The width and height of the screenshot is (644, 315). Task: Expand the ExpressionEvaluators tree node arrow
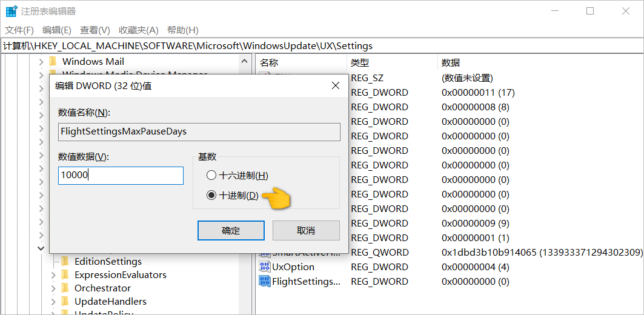click(53, 275)
